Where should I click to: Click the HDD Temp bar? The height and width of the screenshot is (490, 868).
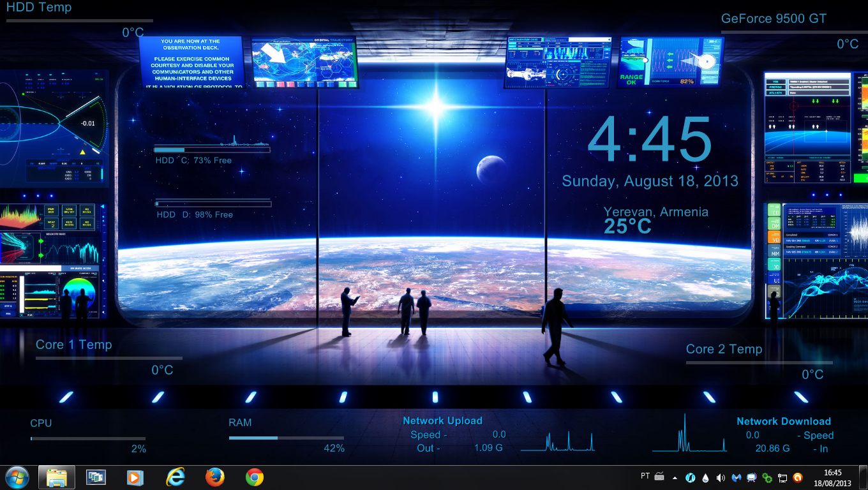(80, 20)
